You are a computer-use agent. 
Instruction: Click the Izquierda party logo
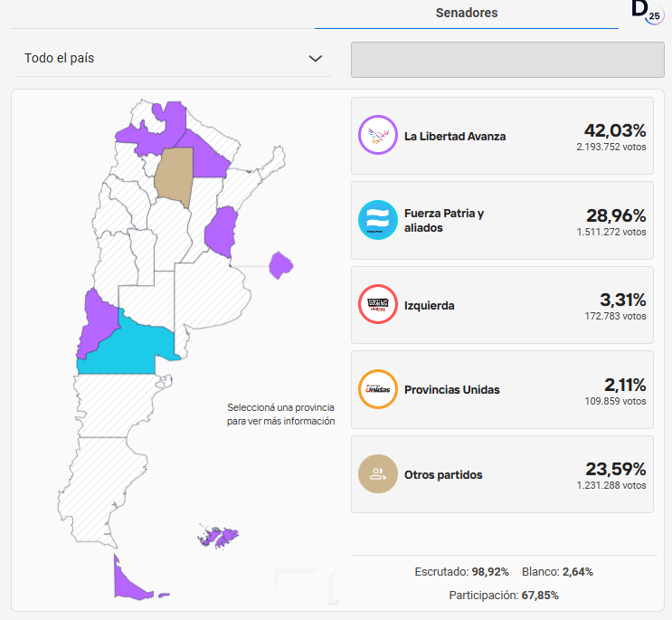pos(378,305)
